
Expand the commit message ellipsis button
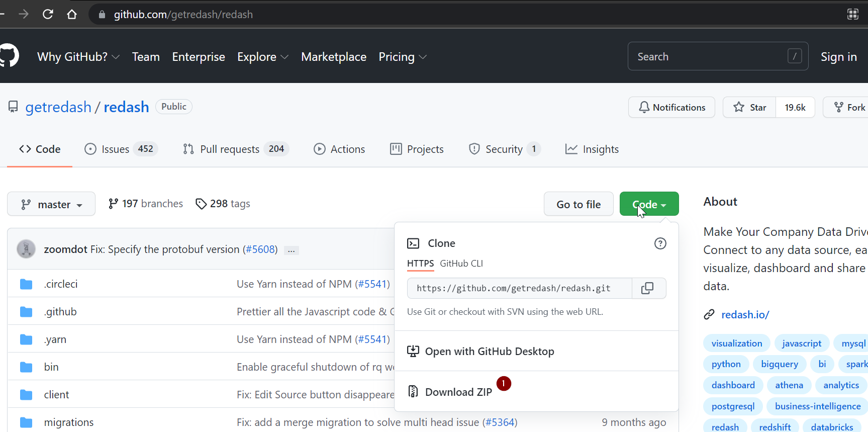[x=292, y=250]
